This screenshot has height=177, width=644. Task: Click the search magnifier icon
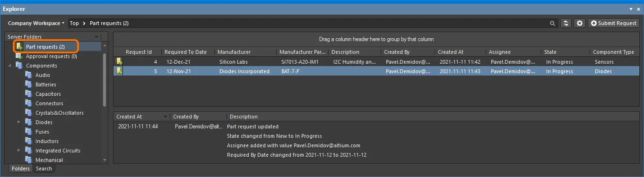point(552,23)
